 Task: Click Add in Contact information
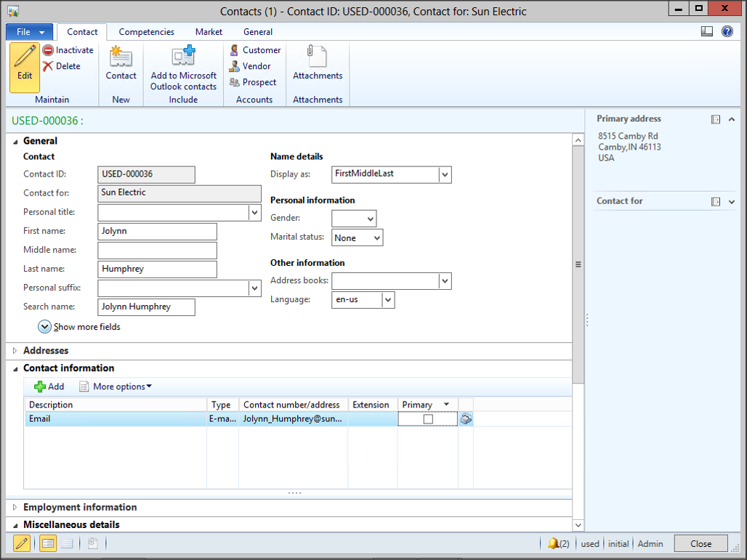[x=49, y=386]
